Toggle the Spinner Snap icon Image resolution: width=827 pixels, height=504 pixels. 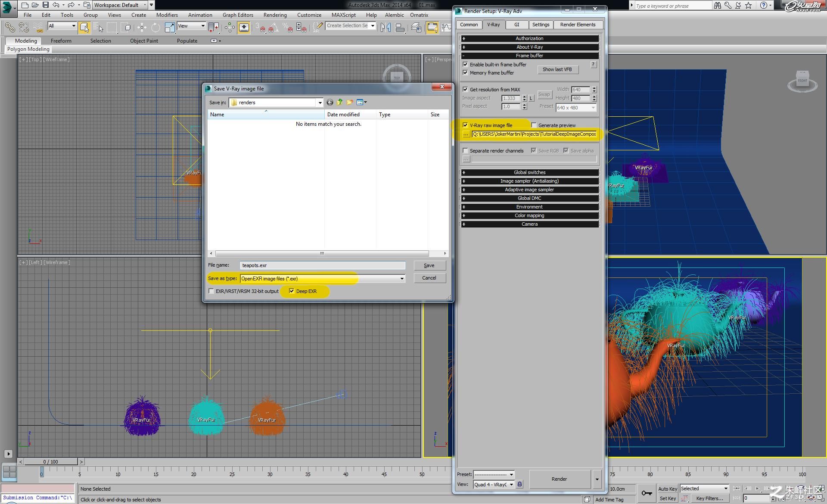coord(302,28)
